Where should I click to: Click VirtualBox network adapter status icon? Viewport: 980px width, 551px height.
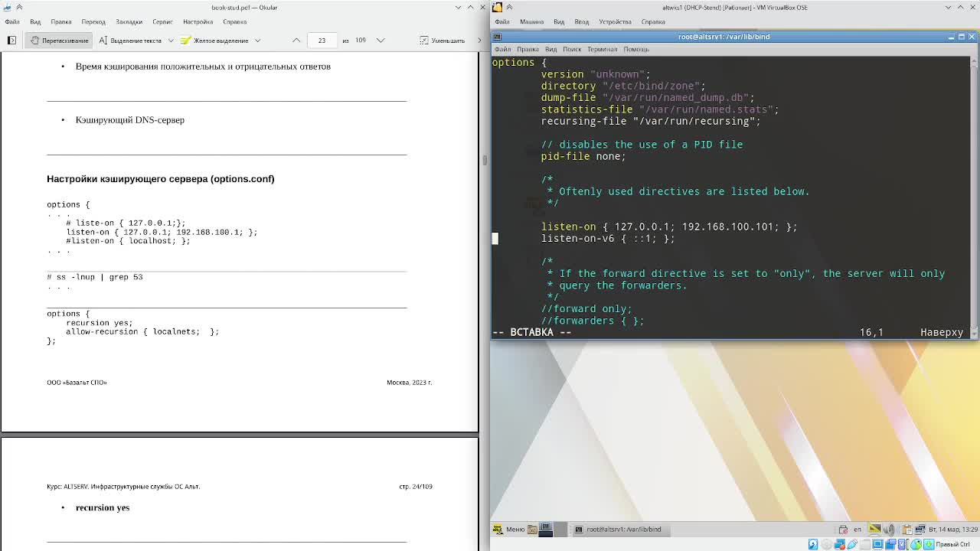pos(839,544)
